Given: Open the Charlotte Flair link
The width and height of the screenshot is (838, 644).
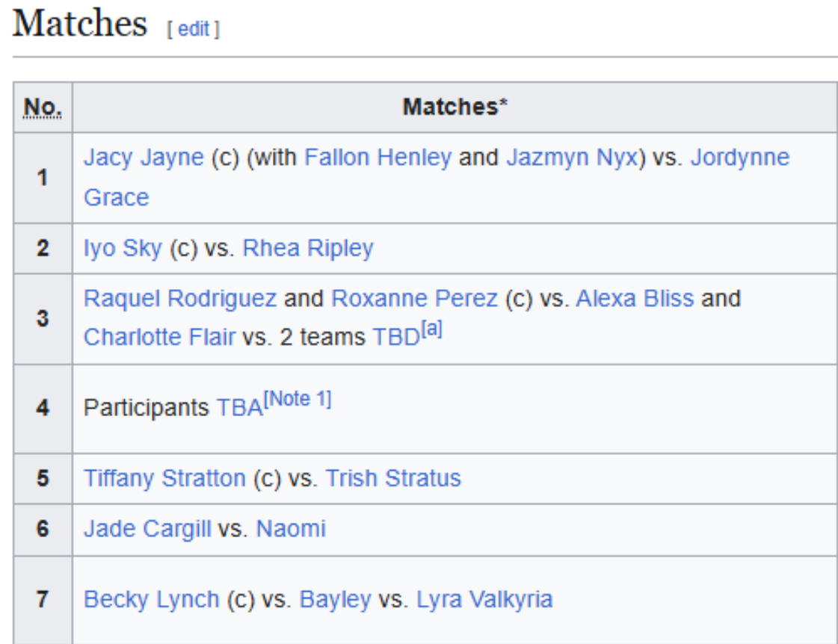Looking at the screenshot, I should click(159, 337).
